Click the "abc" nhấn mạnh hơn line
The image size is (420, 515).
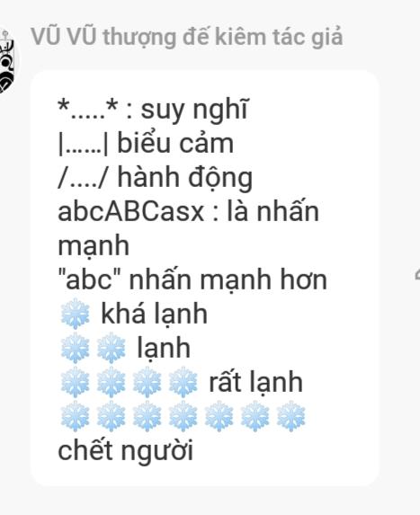(192, 280)
